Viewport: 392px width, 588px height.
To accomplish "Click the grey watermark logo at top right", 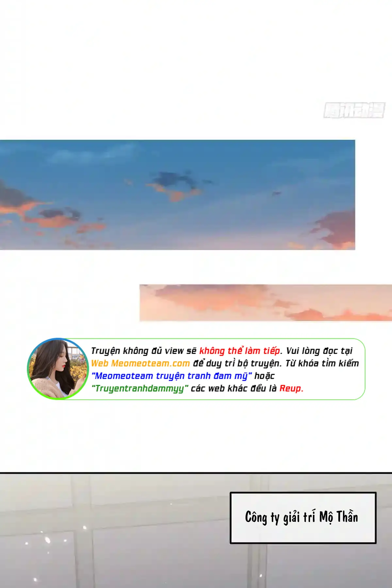I will (x=354, y=110).
